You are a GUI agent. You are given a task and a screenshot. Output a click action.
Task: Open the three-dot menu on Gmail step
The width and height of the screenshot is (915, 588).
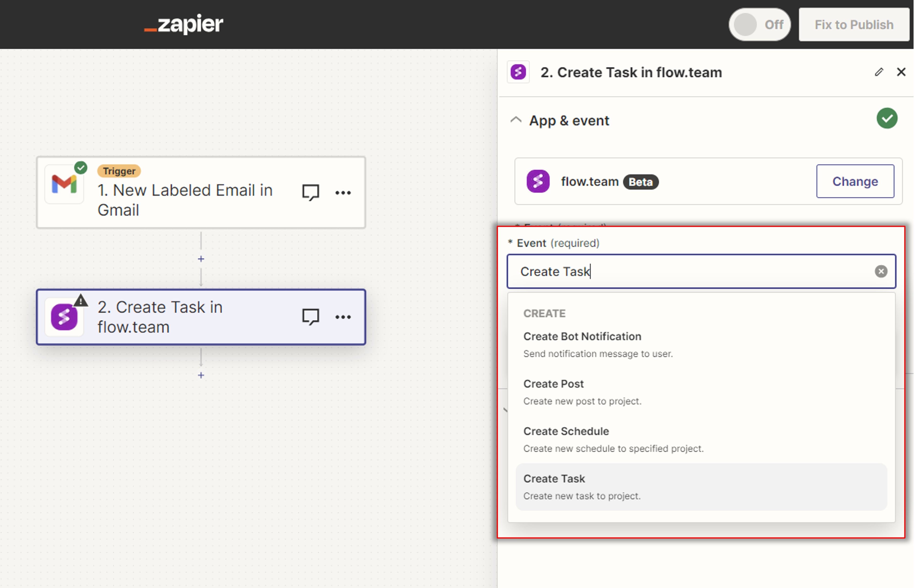343,193
